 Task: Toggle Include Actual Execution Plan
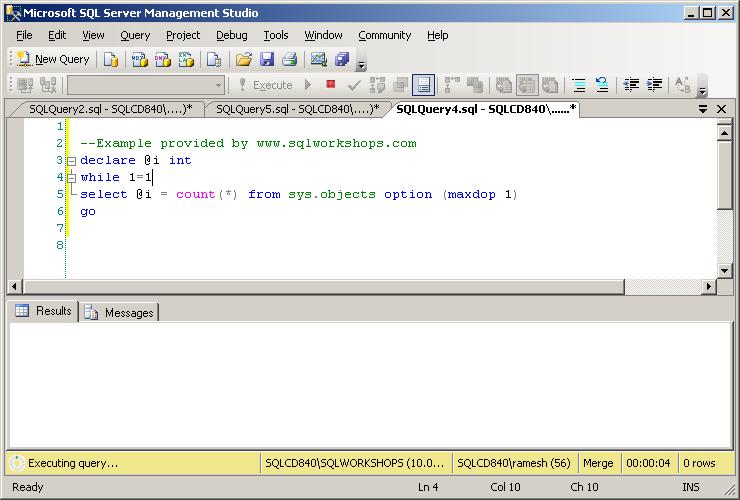point(452,85)
